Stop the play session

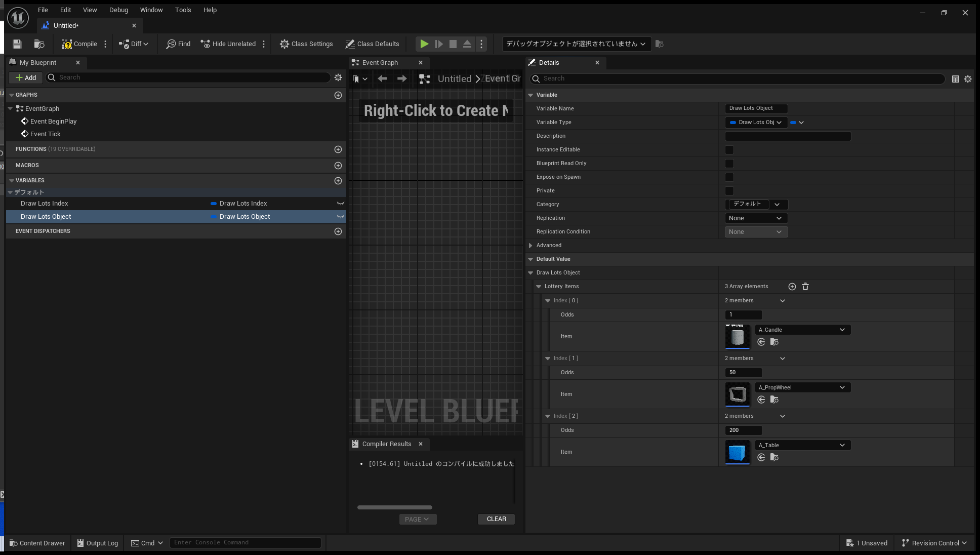[453, 44]
